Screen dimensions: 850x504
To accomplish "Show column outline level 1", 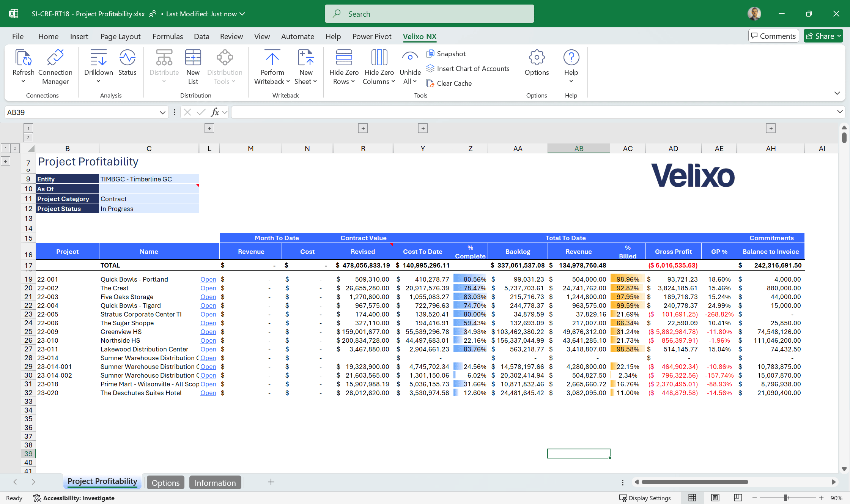I will click(x=28, y=128).
